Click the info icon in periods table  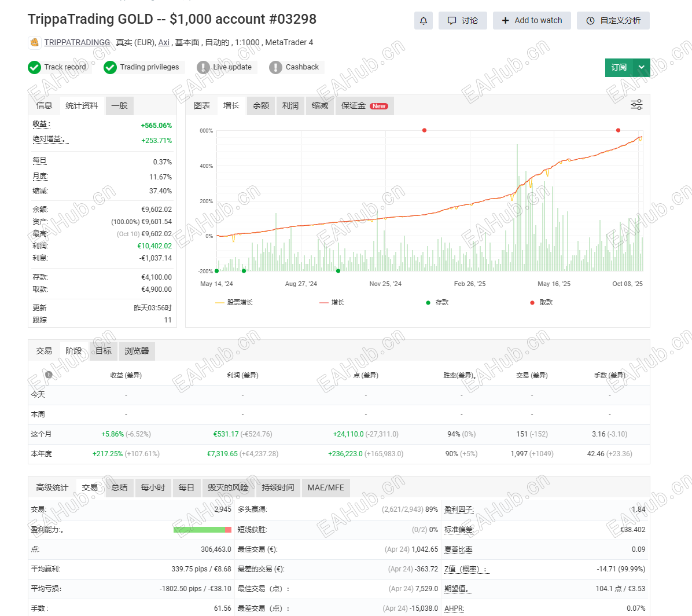(49, 375)
